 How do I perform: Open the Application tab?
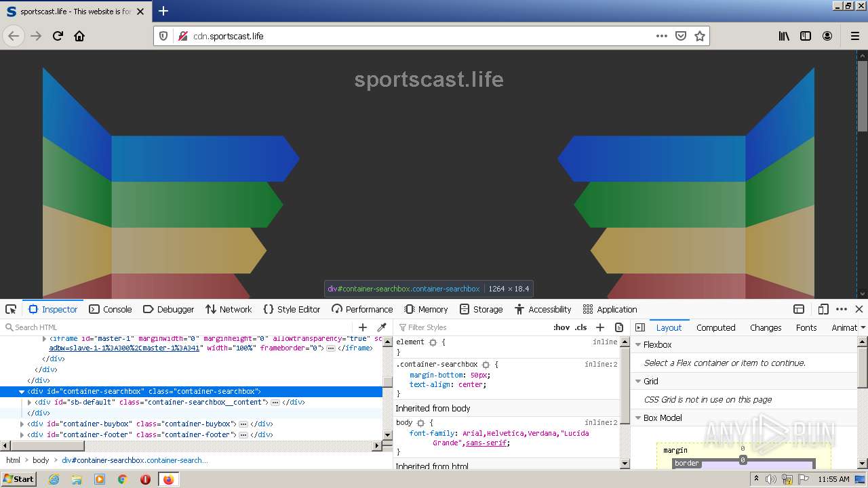point(610,309)
